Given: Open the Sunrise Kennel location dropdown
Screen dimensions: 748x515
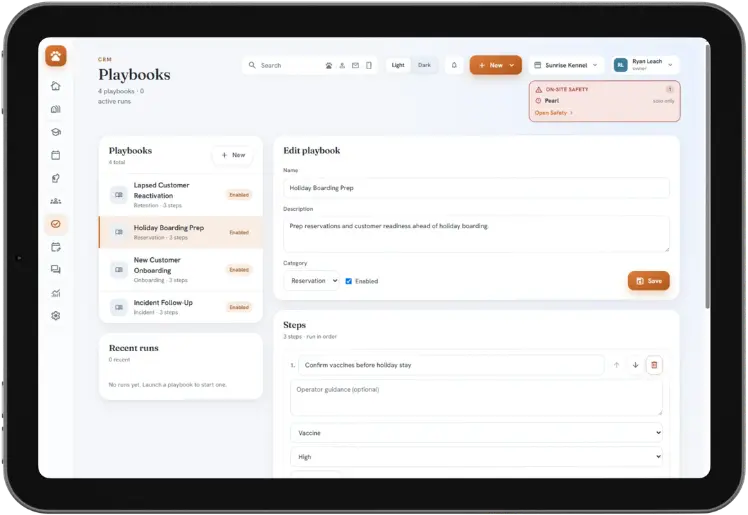Looking at the screenshot, I should point(566,65).
